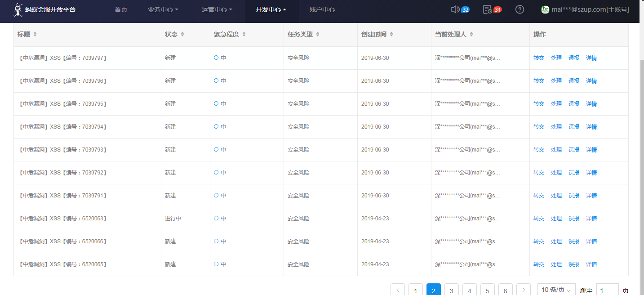Expand the 运营中心 dropdown menu

coord(217,9)
